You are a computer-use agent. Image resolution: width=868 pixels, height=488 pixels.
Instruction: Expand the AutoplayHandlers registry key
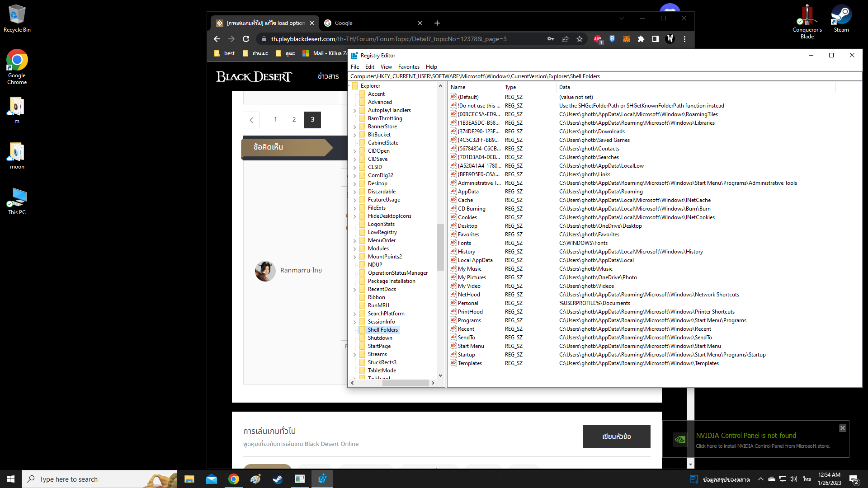[355, 110]
